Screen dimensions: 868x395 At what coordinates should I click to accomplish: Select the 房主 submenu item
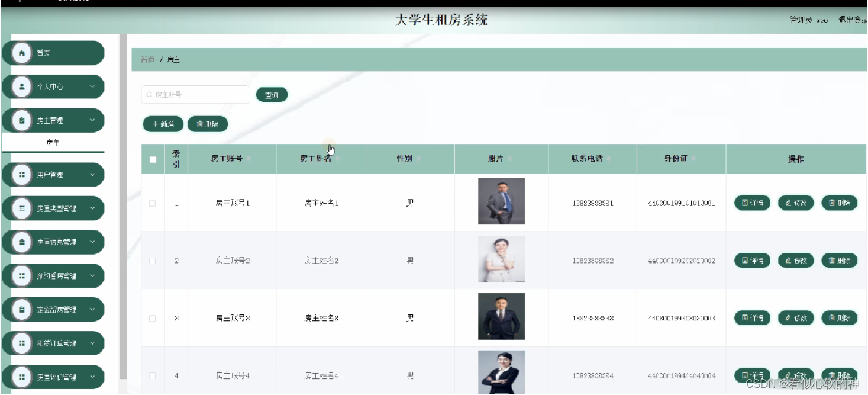click(53, 143)
